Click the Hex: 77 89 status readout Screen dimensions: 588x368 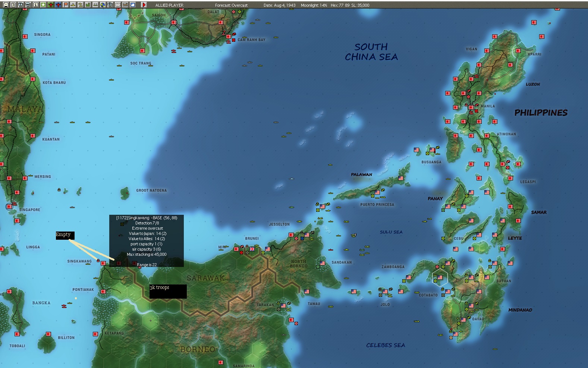pos(340,5)
